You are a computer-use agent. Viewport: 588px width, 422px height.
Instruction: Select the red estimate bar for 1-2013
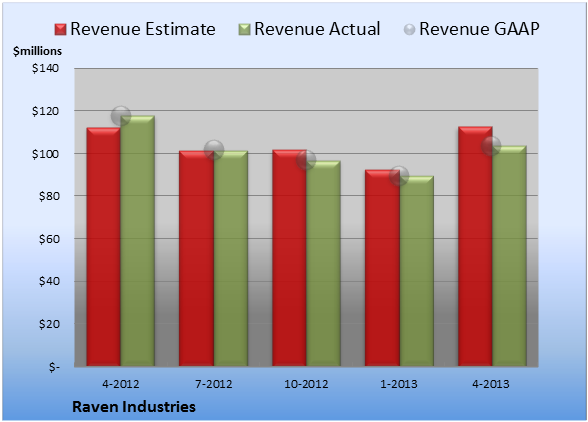pyautogui.click(x=382, y=268)
